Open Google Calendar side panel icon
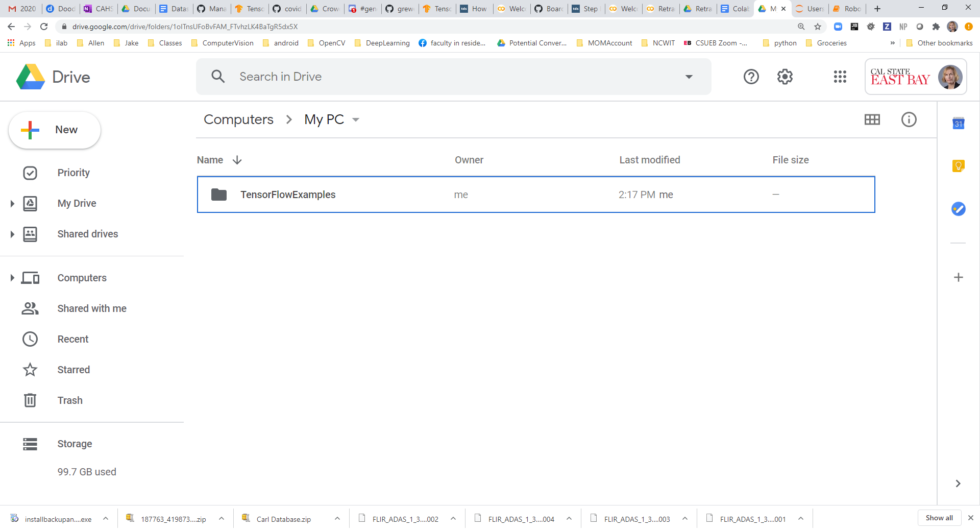 coord(958,124)
